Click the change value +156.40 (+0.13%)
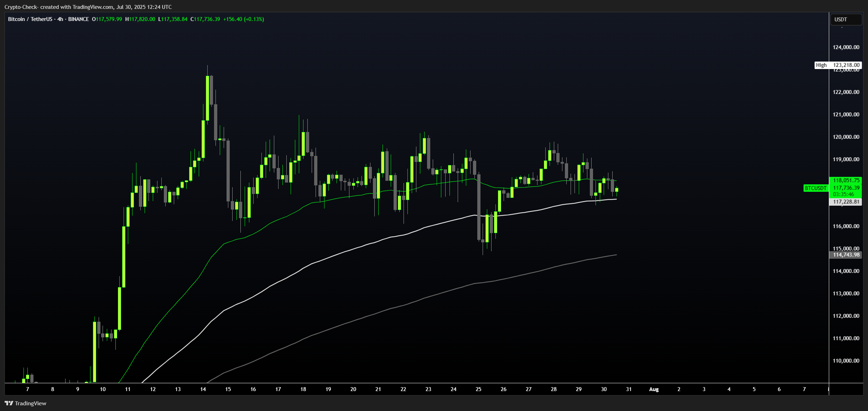Screen dimensions: 868x411 pyautogui.click(x=244, y=19)
